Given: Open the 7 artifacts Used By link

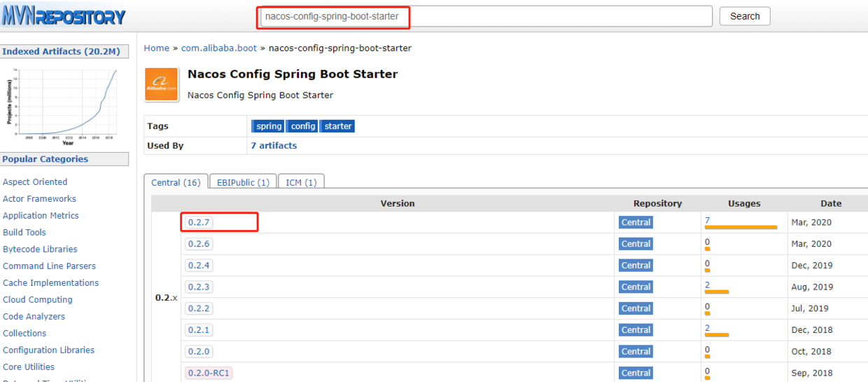Looking at the screenshot, I should pos(274,146).
